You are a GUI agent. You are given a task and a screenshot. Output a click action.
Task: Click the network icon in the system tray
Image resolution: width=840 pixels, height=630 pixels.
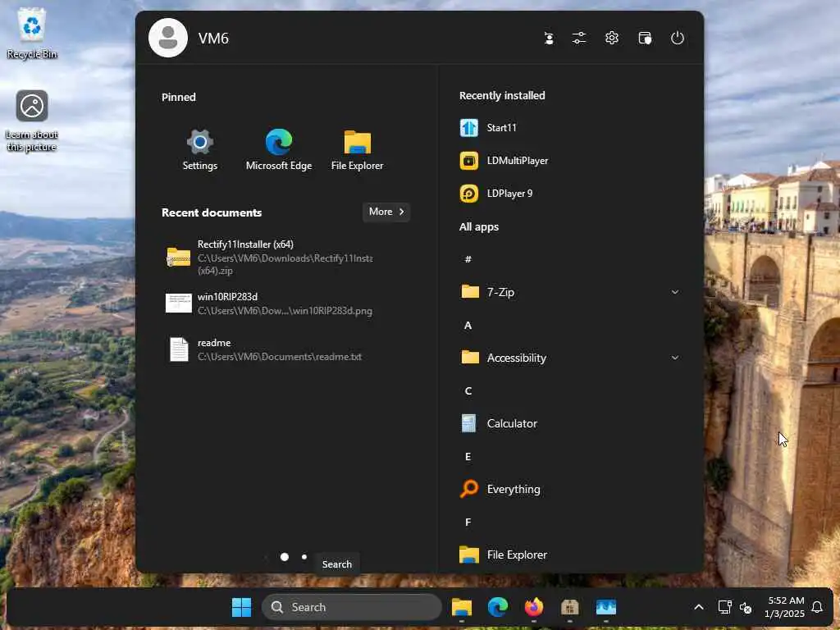tap(724, 607)
